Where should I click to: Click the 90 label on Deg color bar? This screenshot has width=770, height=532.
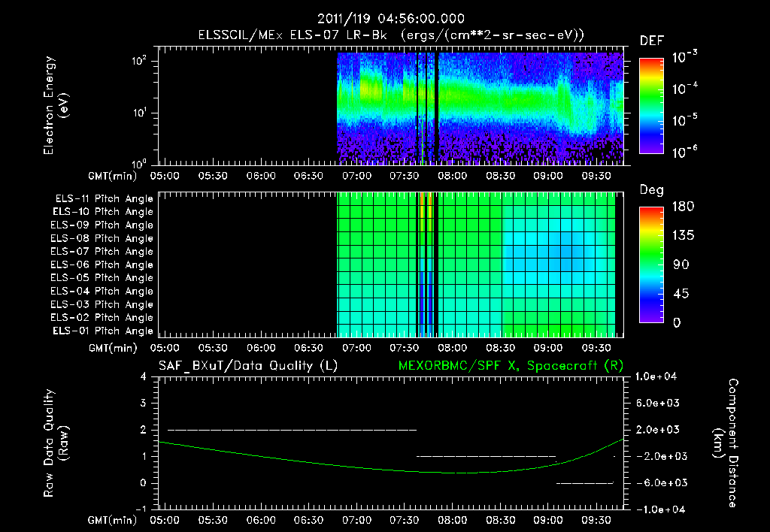click(681, 265)
